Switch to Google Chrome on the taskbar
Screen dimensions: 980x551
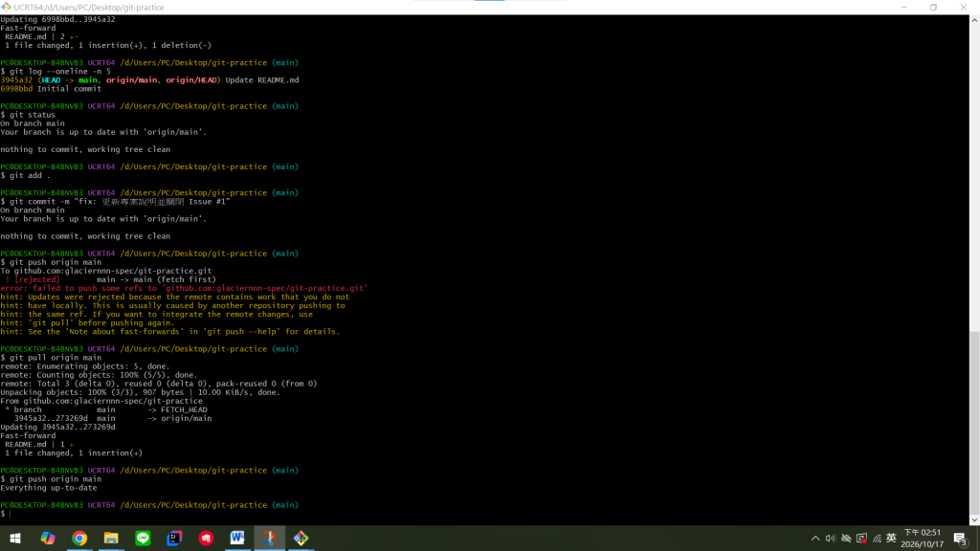[x=79, y=538]
